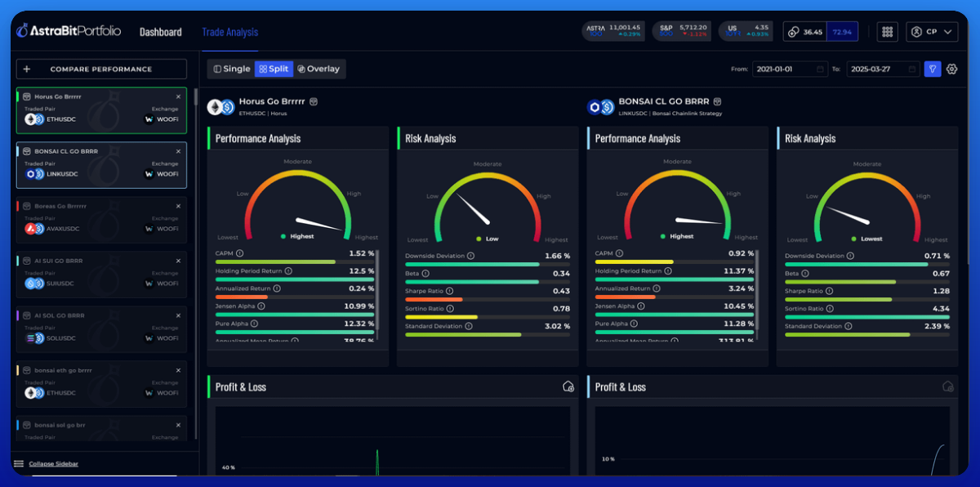Click the ASTRA 100 index ticker
Image resolution: width=980 pixels, height=487 pixels.
(613, 31)
